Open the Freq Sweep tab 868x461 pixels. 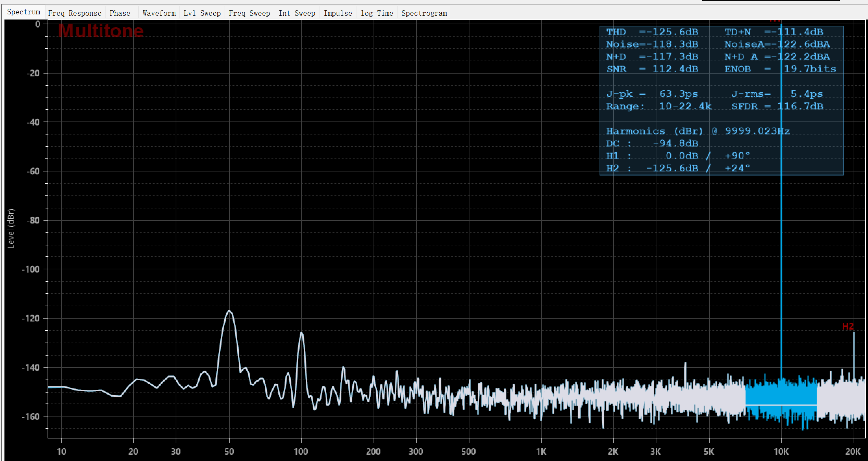249,13
